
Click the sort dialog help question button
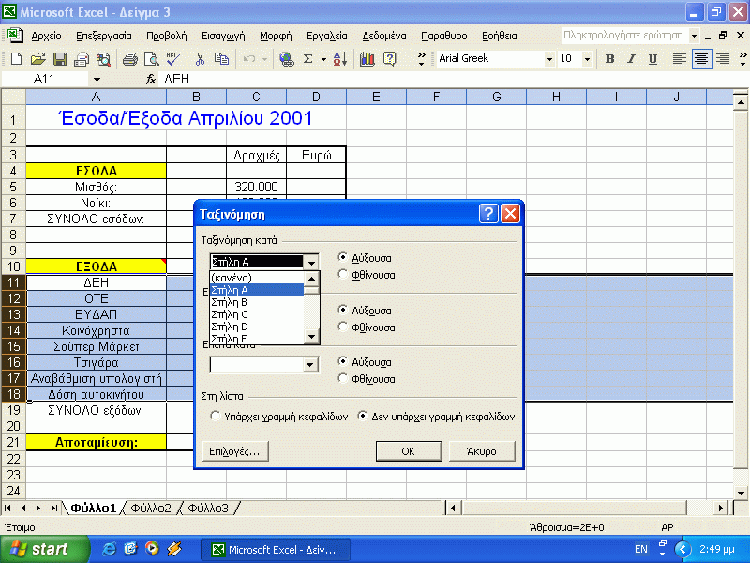[x=488, y=213]
